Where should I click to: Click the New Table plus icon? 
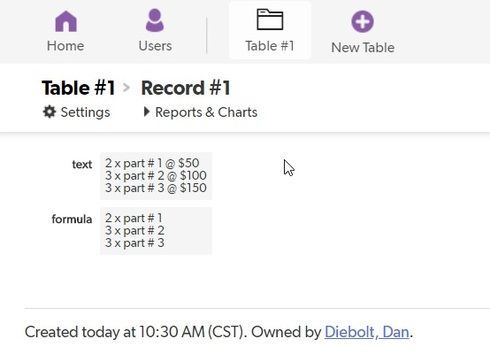[x=362, y=22]
